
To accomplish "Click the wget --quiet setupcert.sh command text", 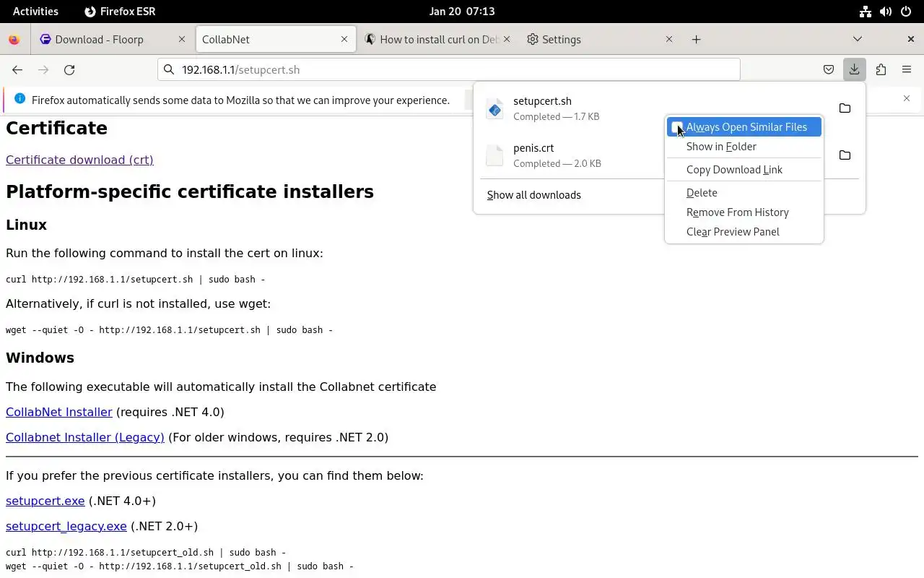I will 170,329.
